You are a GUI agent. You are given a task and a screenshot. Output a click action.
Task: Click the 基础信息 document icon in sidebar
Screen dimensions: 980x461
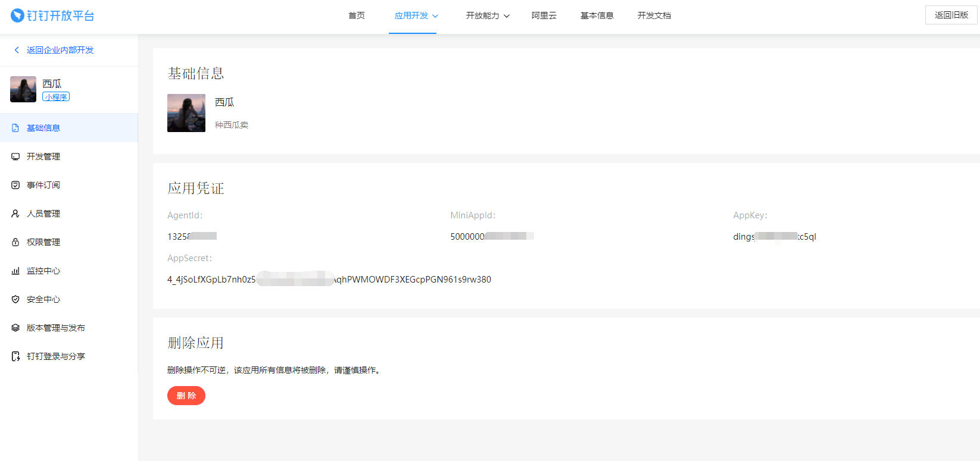pyautogui.click(x=15, y=128)
